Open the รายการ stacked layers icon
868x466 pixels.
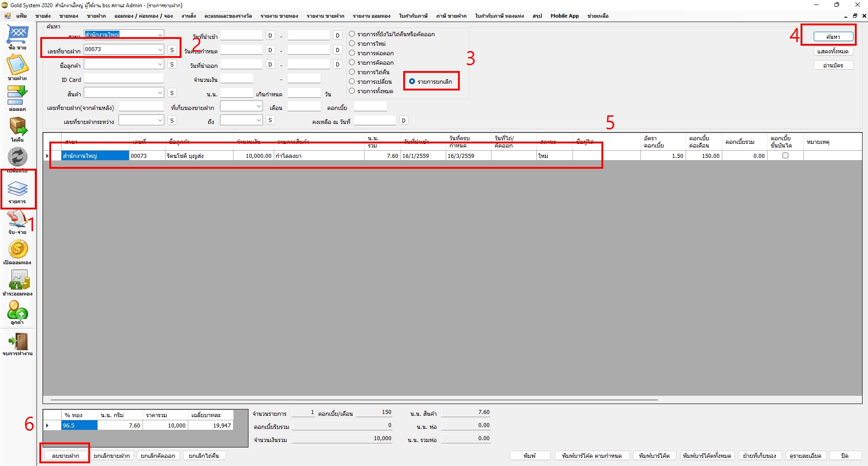(18, 190)
